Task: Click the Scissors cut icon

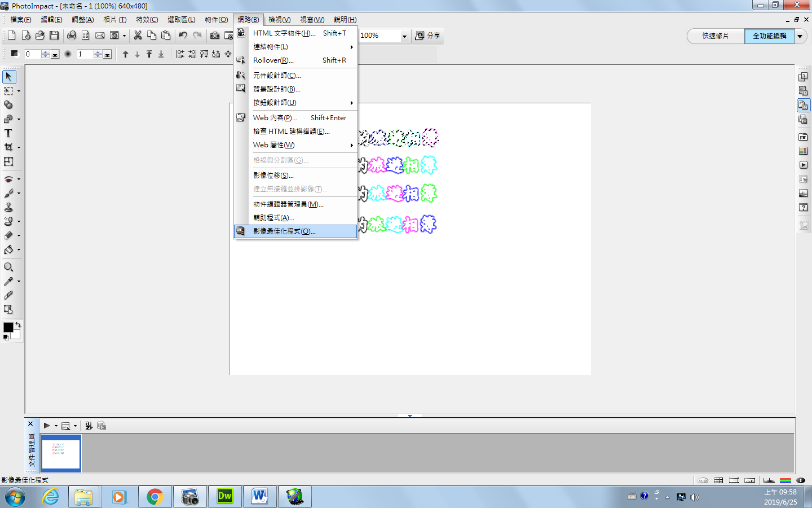Action: click(138, 36)
